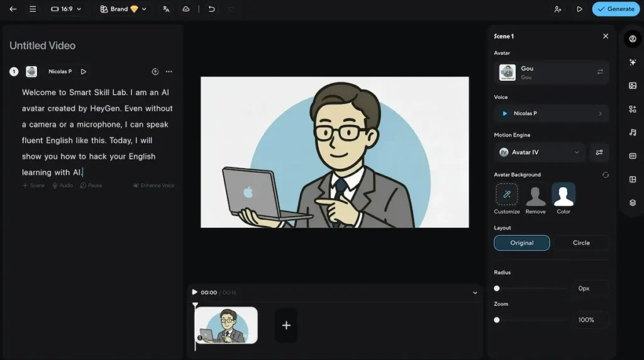Click the scene 1 number badge

pyautogui.click(x=14, y=72)
